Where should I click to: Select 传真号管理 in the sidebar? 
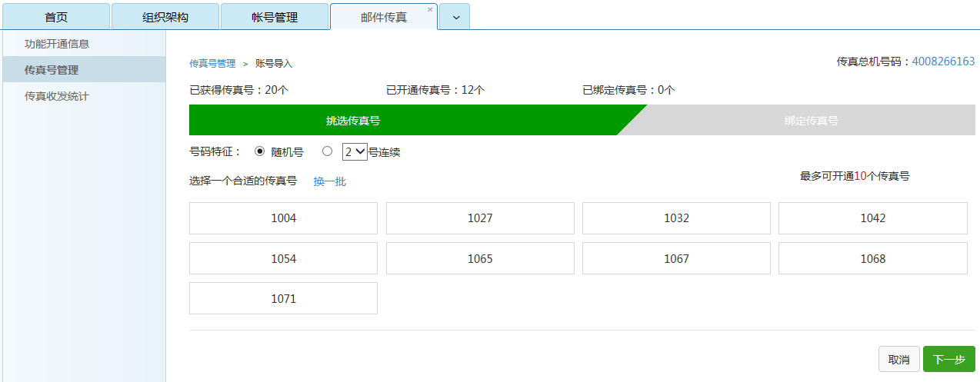point(52,70)
